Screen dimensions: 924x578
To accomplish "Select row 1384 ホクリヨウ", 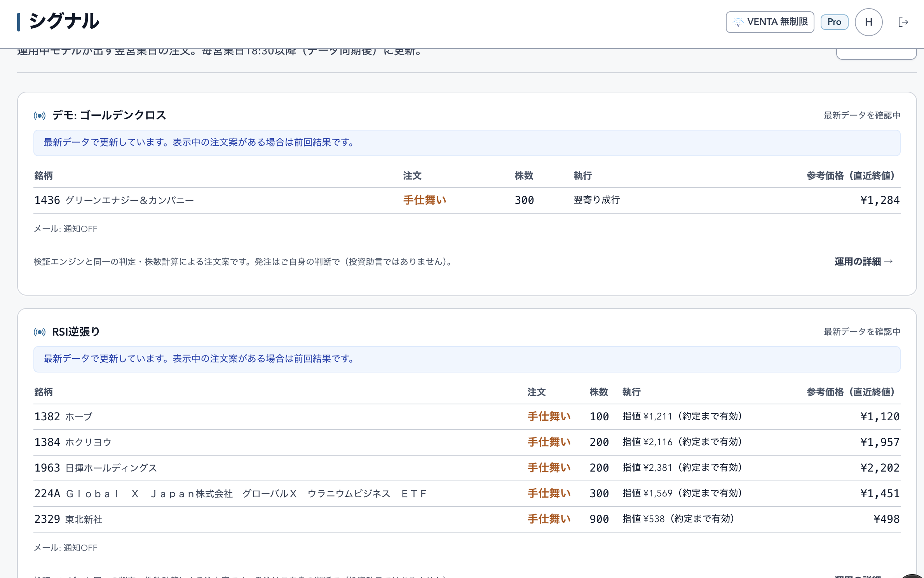I will [467, 442].
